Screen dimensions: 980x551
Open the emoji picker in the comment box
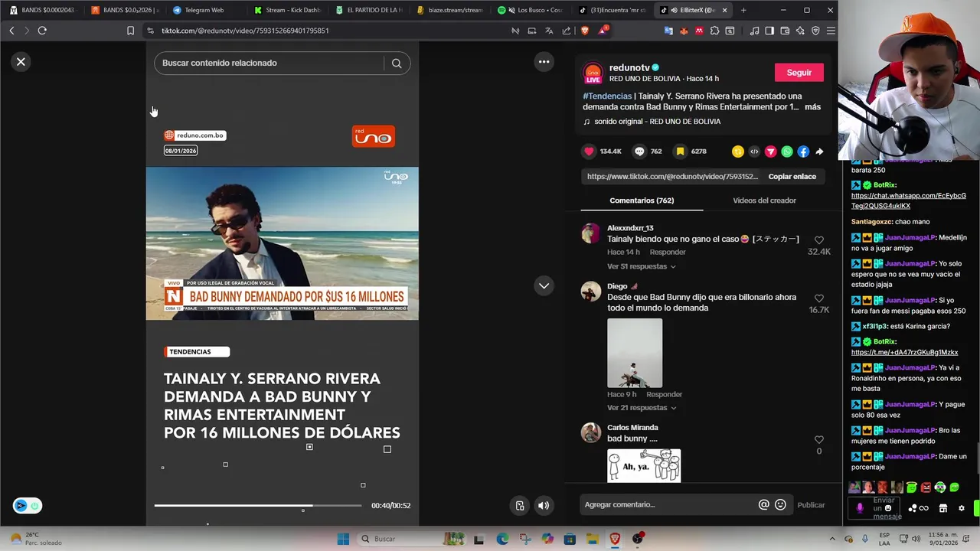[780, 505]
